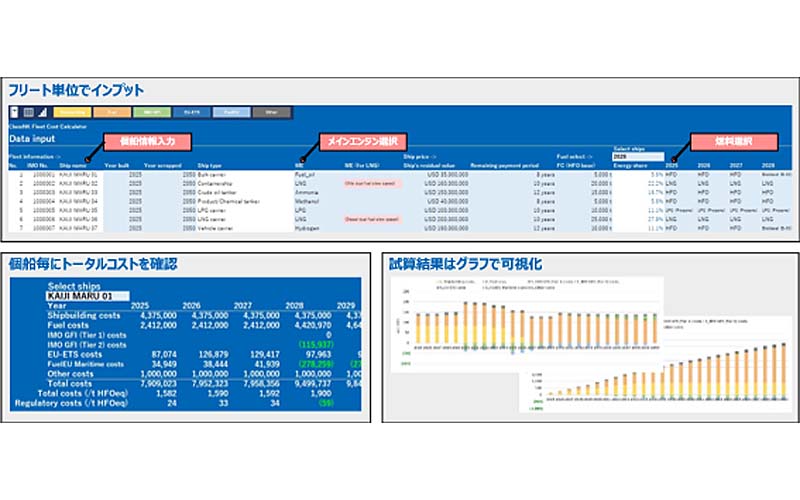800x500 pixels.
Task: Click the FuelEU Maritime costs row label
Action: coord(86,364)
